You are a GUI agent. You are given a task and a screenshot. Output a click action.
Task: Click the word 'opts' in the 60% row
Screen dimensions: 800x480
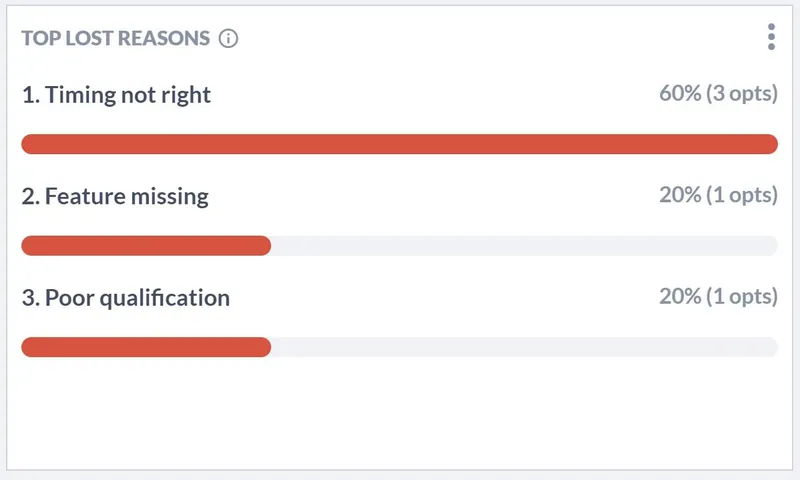click(x=751, y=94)
